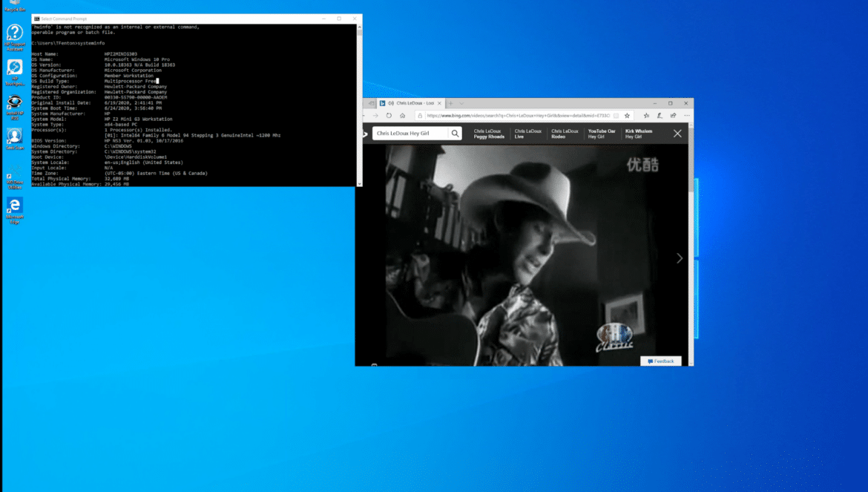
Task: Click Edge browser Forward arrow
Action: tap(375, 116)
